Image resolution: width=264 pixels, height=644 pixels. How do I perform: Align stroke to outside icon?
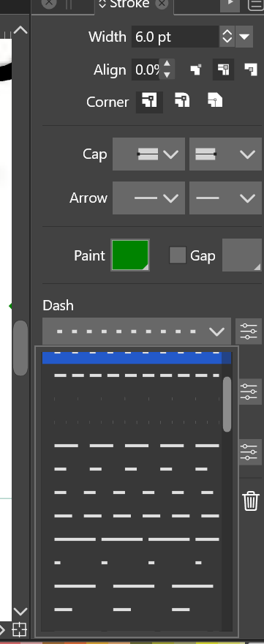pos(250,70)
